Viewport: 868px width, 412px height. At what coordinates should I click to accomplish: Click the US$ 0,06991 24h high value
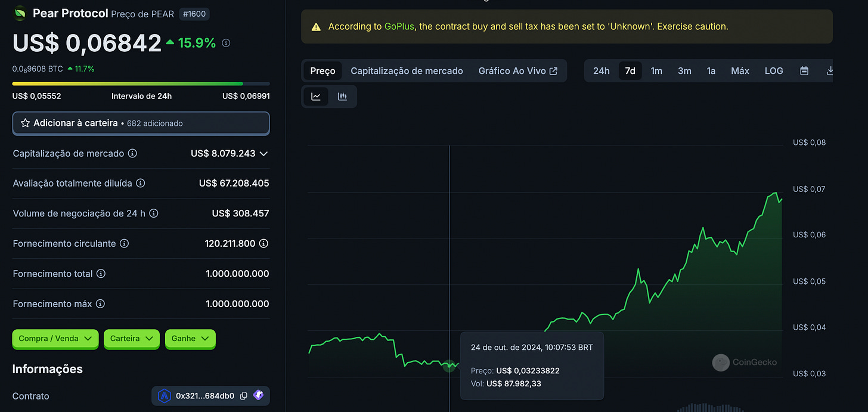point(246,96)
